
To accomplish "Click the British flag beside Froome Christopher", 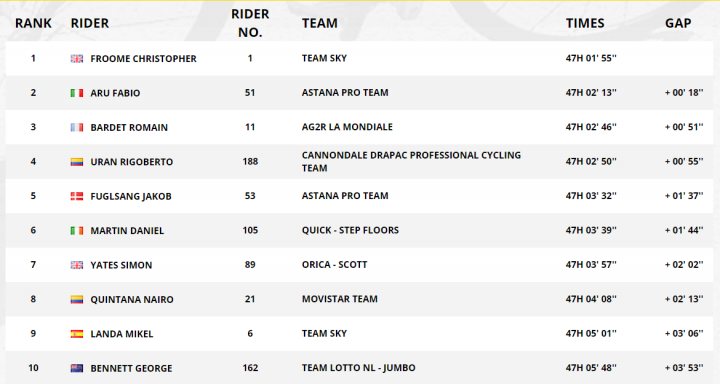I will tap(77, 58).
